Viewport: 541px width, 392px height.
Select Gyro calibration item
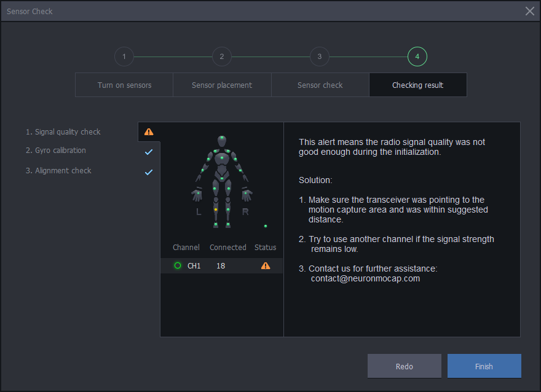tap(56, 151)
